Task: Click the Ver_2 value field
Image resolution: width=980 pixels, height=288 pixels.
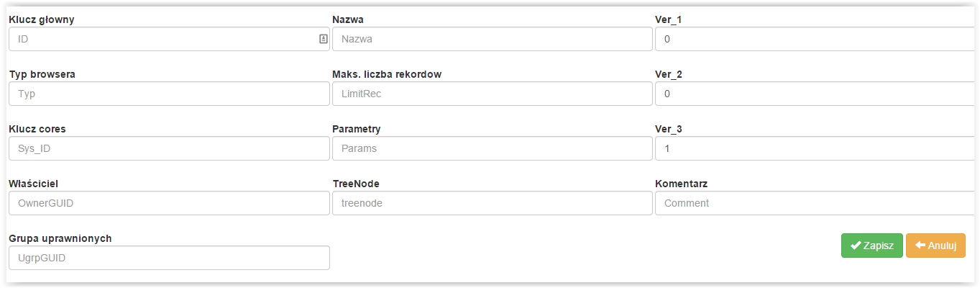Action: [818, 94]
